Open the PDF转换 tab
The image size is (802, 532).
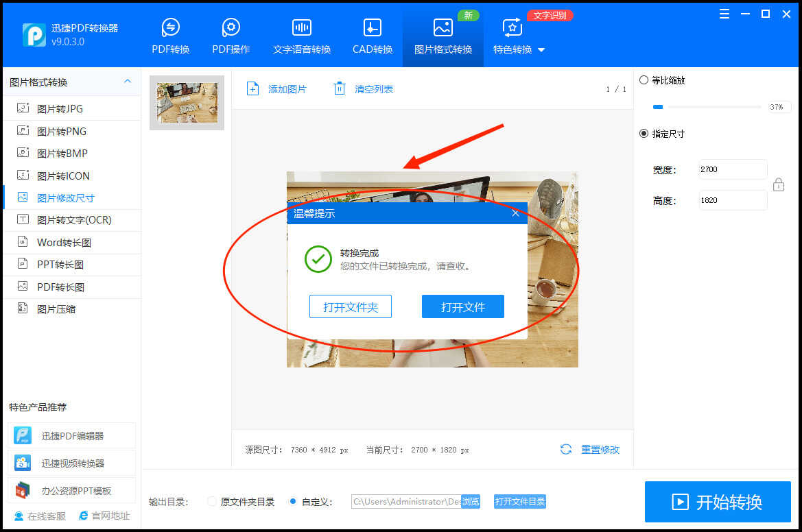coord(171,36)
